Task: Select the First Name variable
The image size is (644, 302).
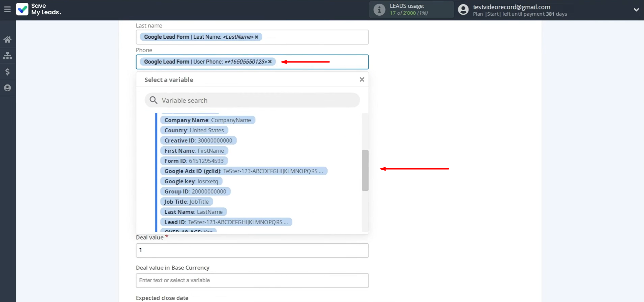Action: [194, 151]
